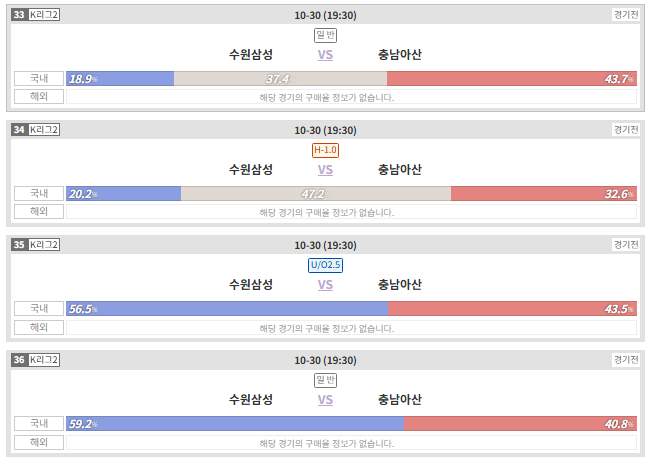Select the 국내 tab in match 33

39,79
